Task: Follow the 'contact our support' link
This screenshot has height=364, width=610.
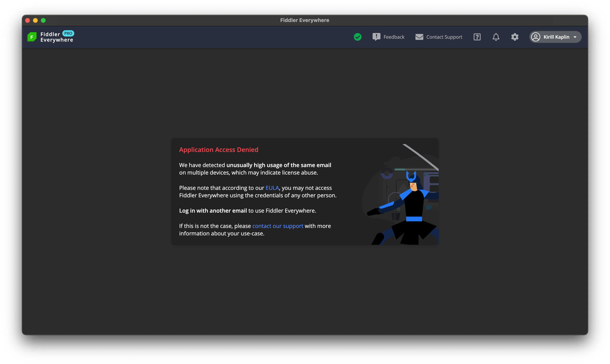Action: pos(278,226)
